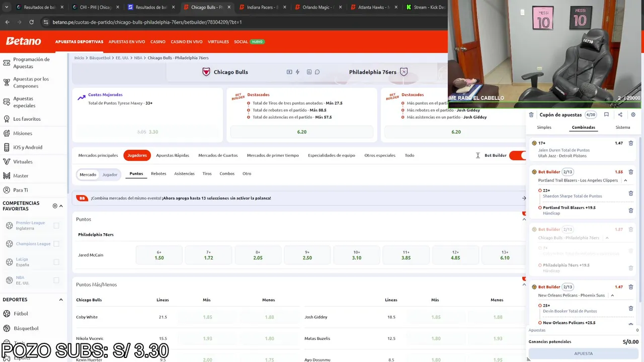Switch the view toggle to Mercado
Viewport: 644px width, 362px height.
coord(88,174)
